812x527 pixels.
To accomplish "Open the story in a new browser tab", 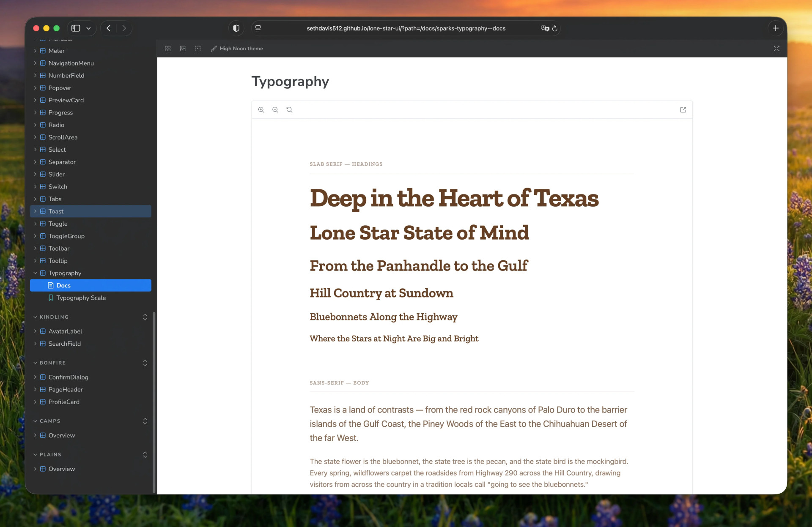I will [683, 109].
